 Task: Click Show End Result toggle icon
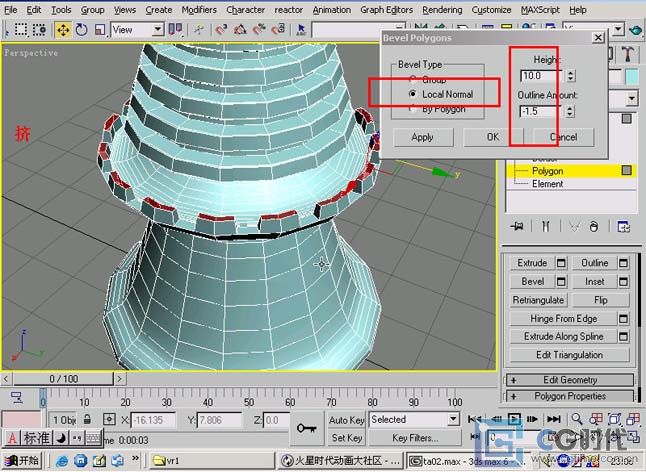click(545, 226)
